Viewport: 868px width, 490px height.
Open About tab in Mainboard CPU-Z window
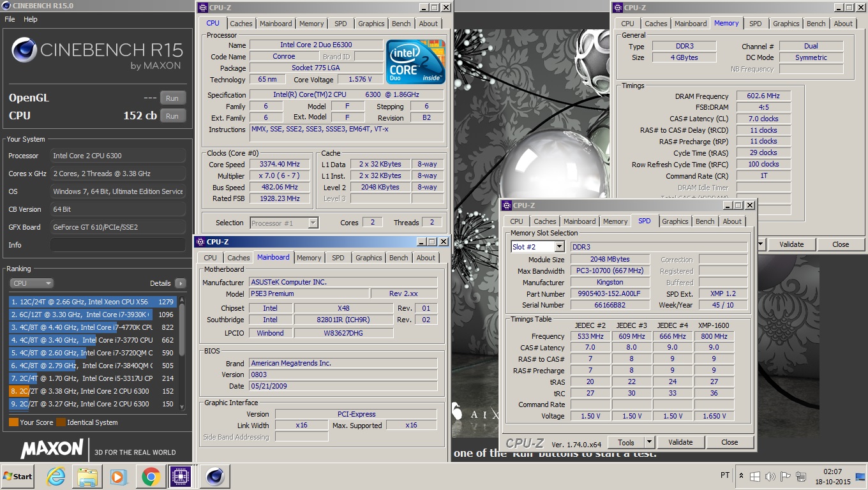click(x=426, y=258)
